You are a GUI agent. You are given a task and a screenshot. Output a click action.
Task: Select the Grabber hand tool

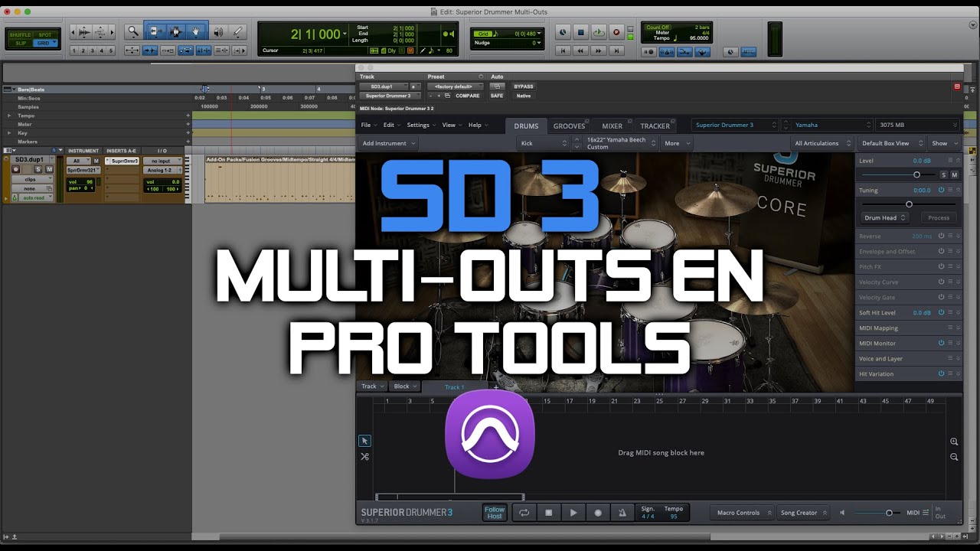196,31
